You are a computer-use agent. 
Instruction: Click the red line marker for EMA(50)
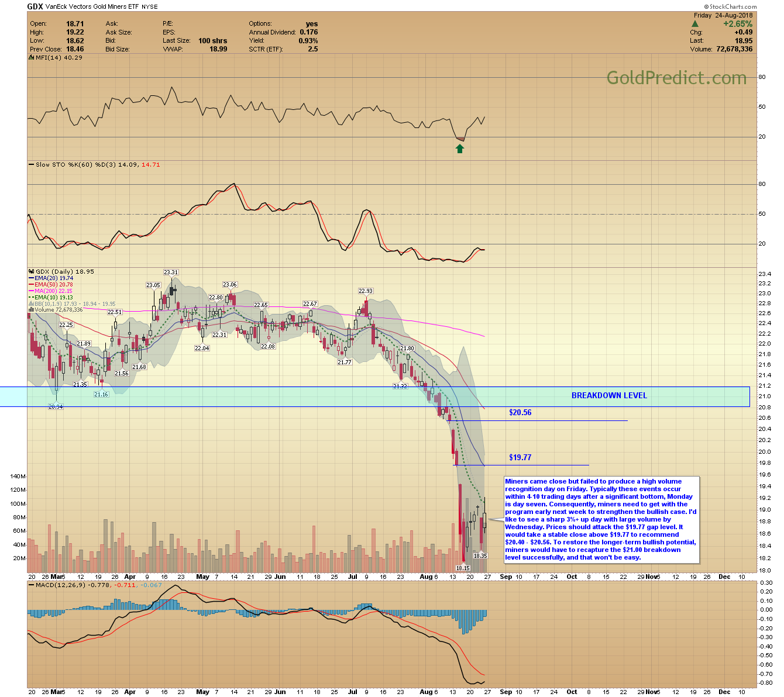click(x=32, y=285)
